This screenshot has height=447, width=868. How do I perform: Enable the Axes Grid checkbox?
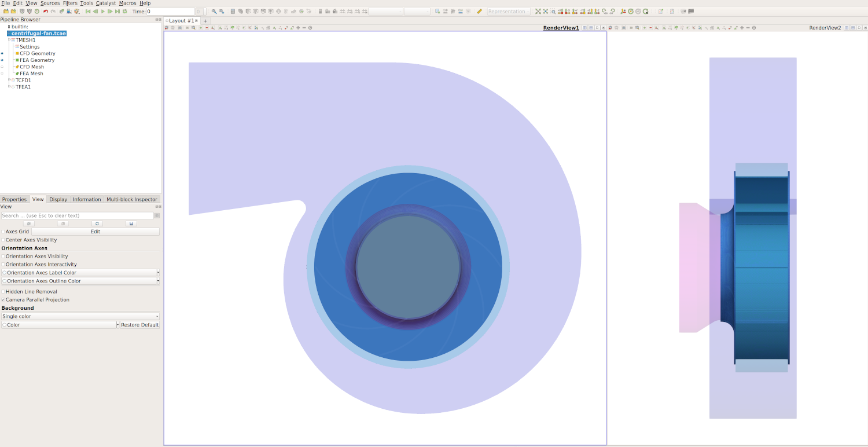tap(3, 232)
